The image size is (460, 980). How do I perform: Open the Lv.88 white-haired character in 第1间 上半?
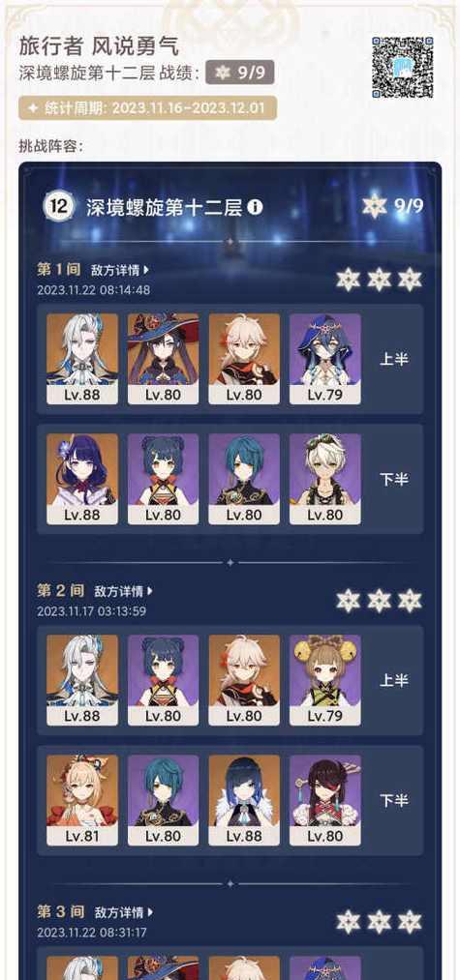[82, 359]
